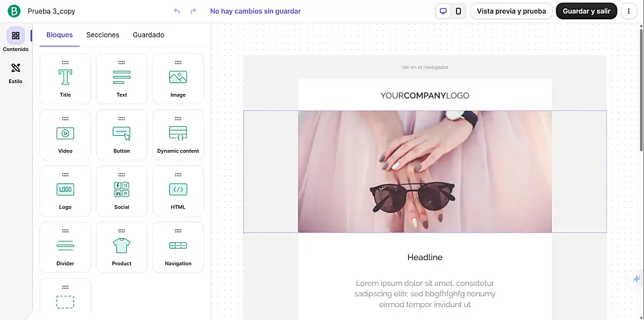Select the sunglasses hero image
The image size is (644, 320).
[424, 171]
